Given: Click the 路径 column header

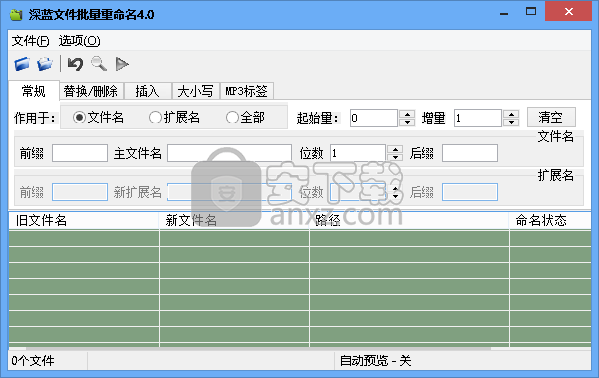Looking at the screenshot, I should click(x=409, y=221).
